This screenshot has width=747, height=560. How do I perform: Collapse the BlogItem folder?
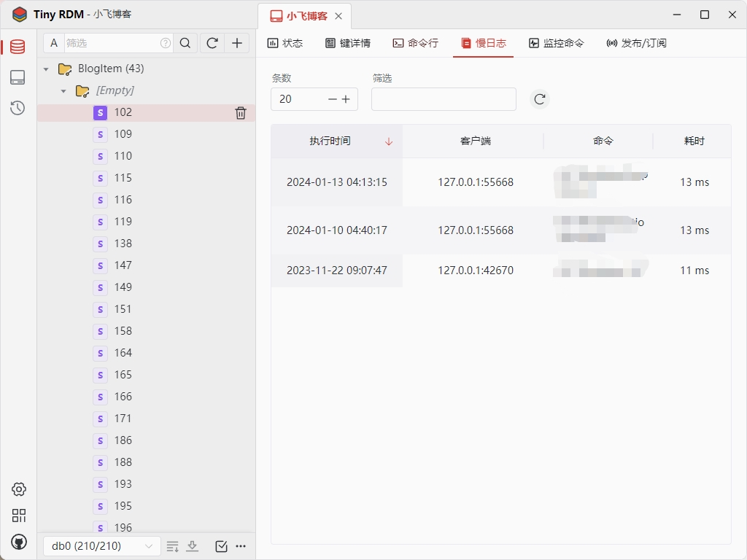click(x=46, y=69)
